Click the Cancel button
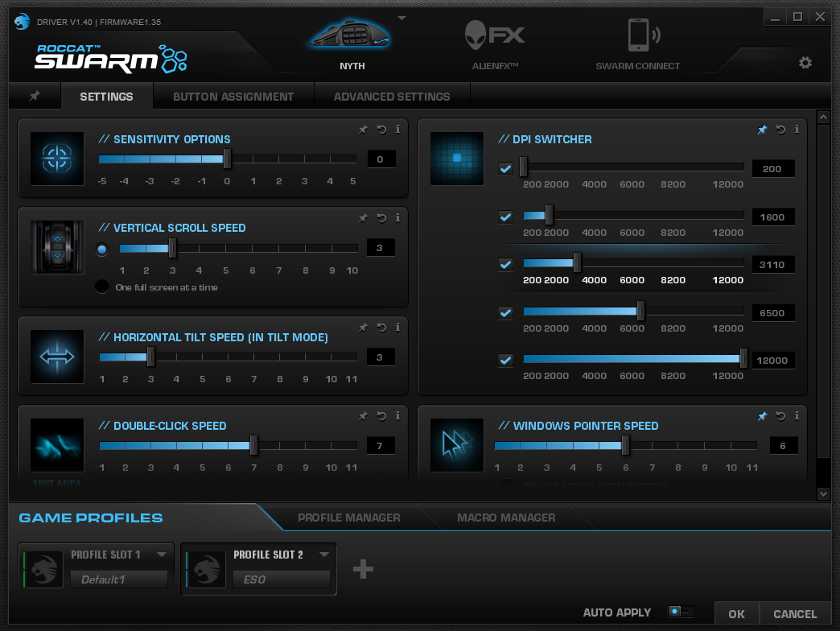The image size is (840, 631). (x=795, y=614)
